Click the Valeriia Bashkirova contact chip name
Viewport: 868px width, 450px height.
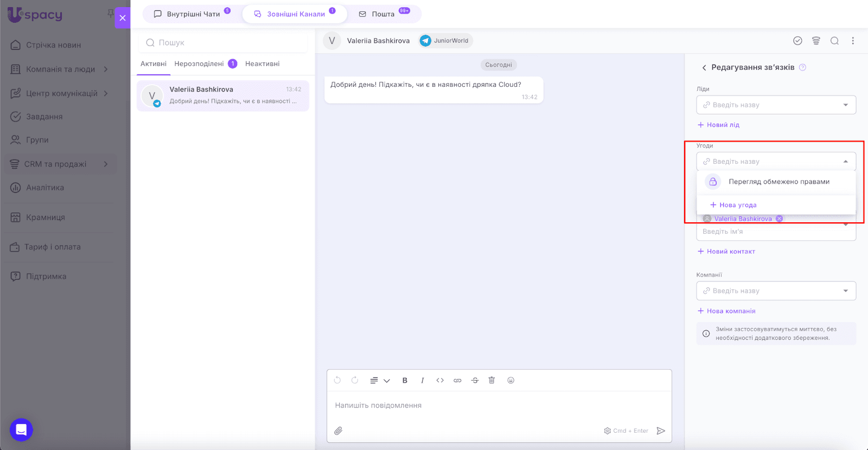click(x=743, y=219)
